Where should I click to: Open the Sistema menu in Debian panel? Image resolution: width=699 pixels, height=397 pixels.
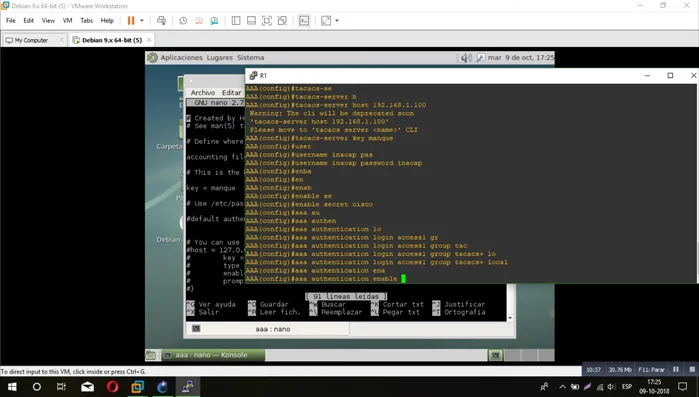pos(251,57)
